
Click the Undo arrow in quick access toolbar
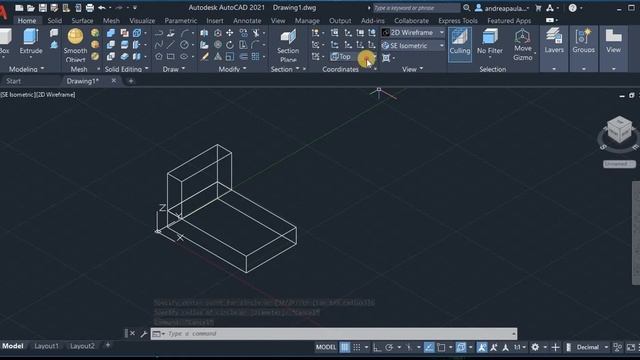tap(102, 7)
